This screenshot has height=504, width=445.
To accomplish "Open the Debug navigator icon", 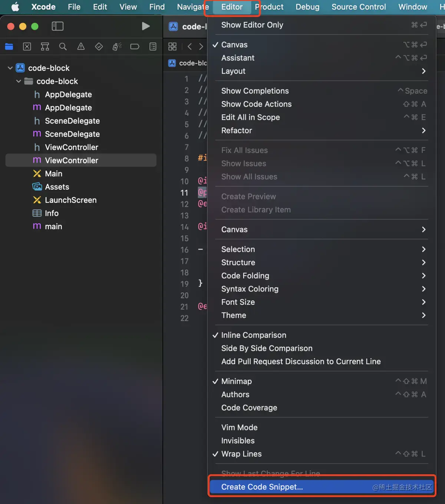I will pyautogui.click(x=117, y=46).
